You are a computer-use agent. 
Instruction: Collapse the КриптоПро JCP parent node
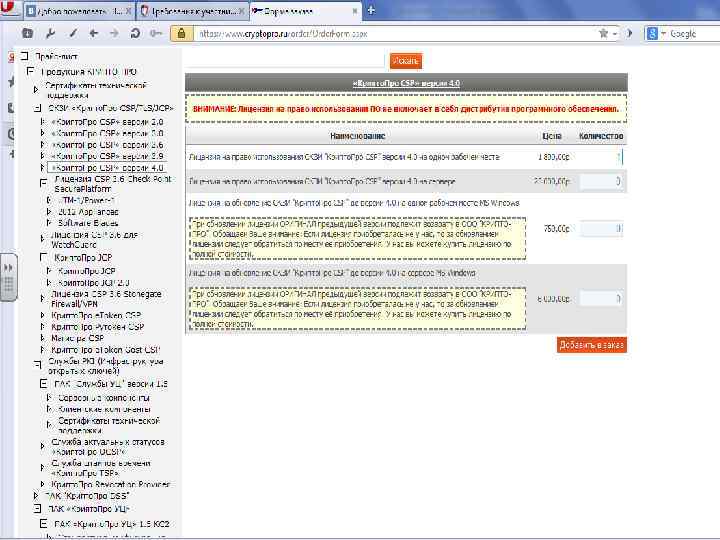coord(44,257)
